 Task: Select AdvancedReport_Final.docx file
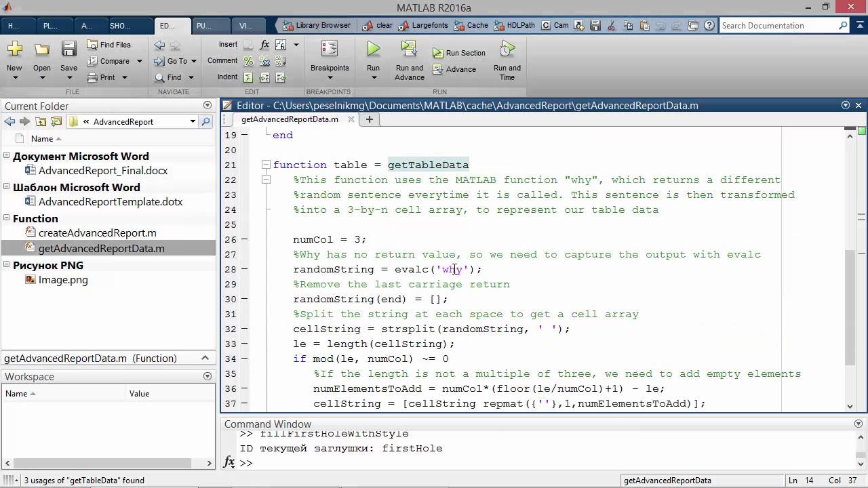(103, 171)
